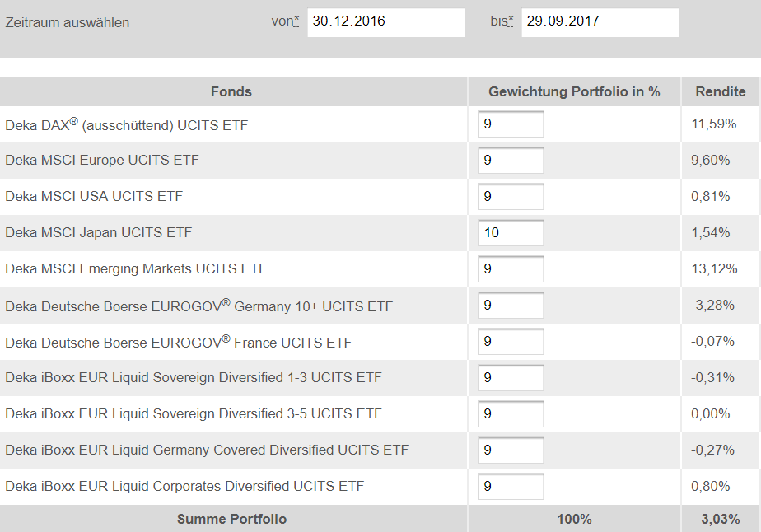
Task: Click the 'Fonds' column header
Action: tap(231, 91)
